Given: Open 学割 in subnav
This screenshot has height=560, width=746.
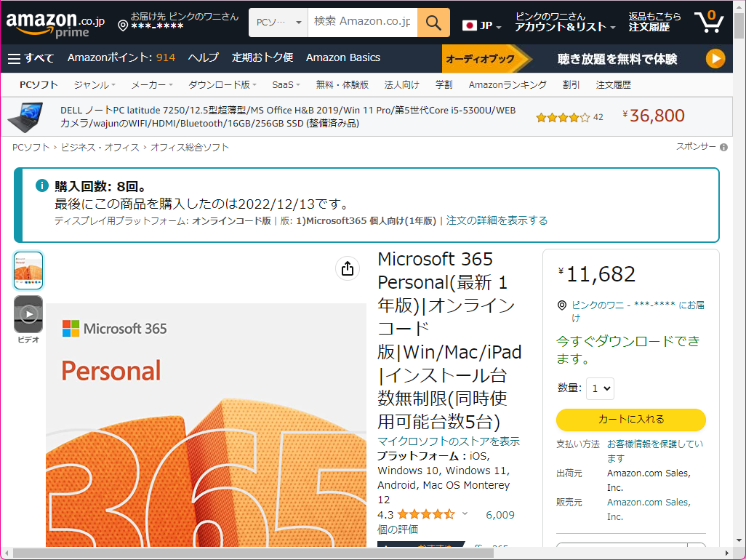Looking at the screenshot, I should pyautogui.click(x=444, y=84).
